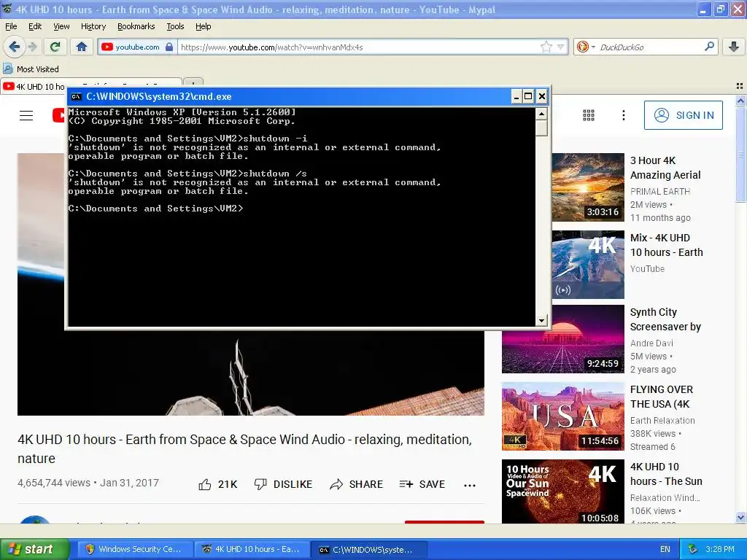Open DuckDuckGo search engine selector
This screenshot has height=560, width=747.
pyautogui.click(x=586, y=47)
